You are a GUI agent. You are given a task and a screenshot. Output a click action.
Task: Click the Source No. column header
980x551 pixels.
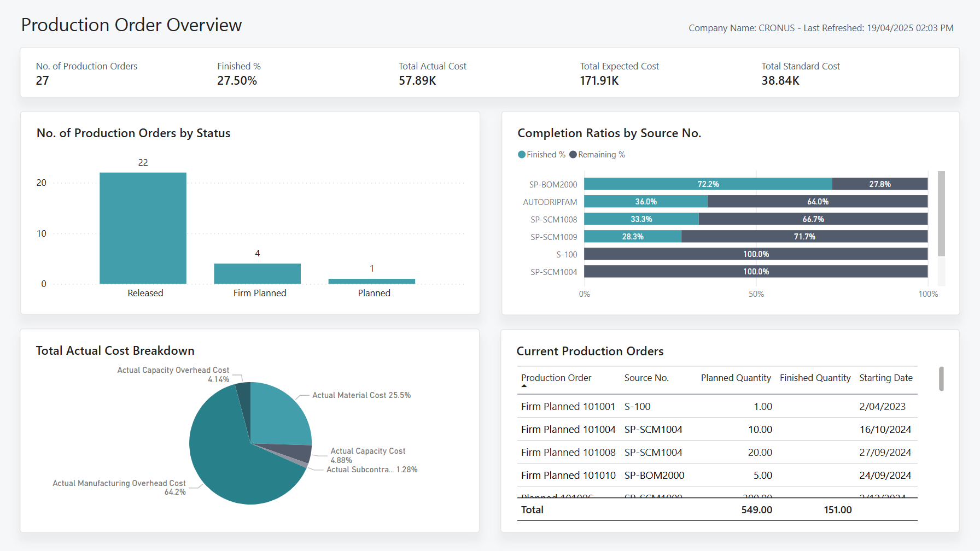(646, 378)
